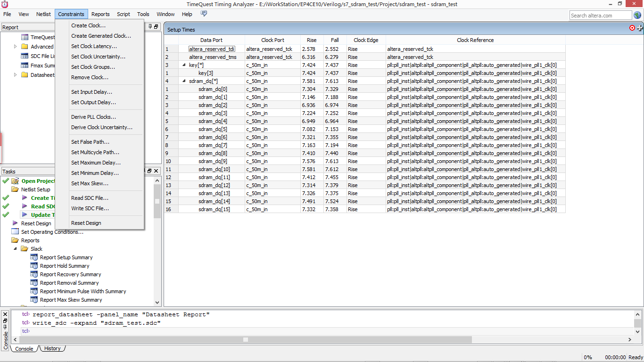Expand the Datasheet folder in Report tree
644x362 pixels.
(15, 75)
